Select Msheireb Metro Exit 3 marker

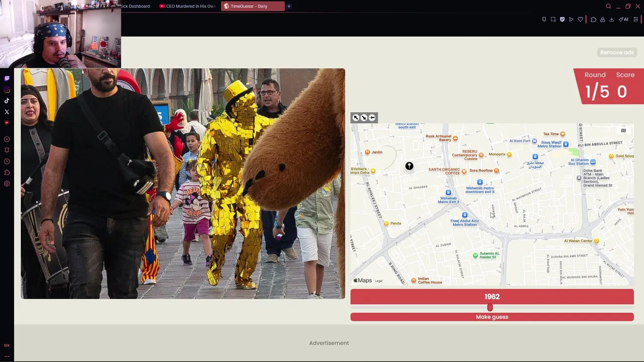click(448, 193)
